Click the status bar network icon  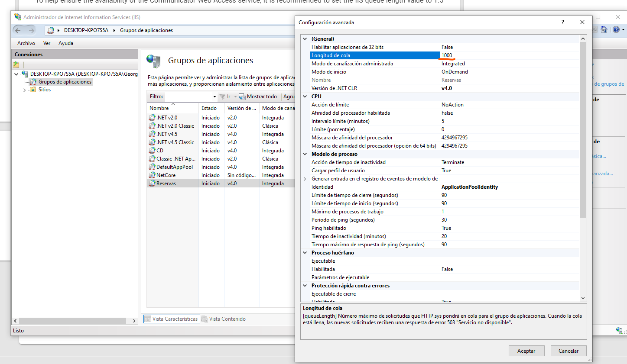pyautogui.click(x=619, y=331)
